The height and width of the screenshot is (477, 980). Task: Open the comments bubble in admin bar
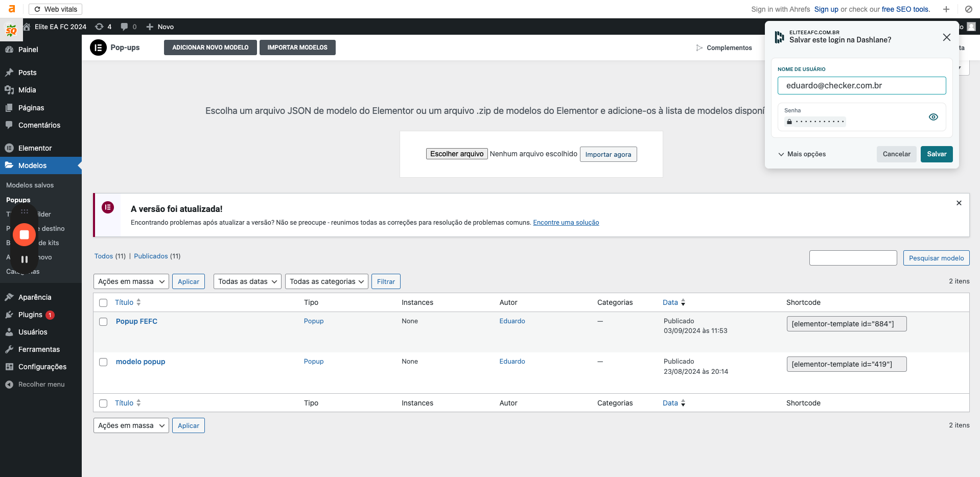pos(124,27)
